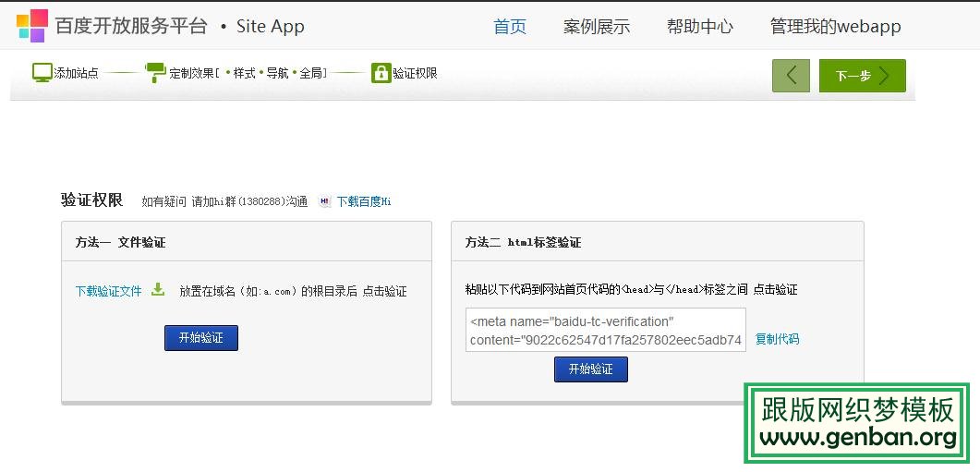Viewport: 980px width, 472px height.
Task: Proceed with the 下一步 button
Action: (x=862, y=76)
